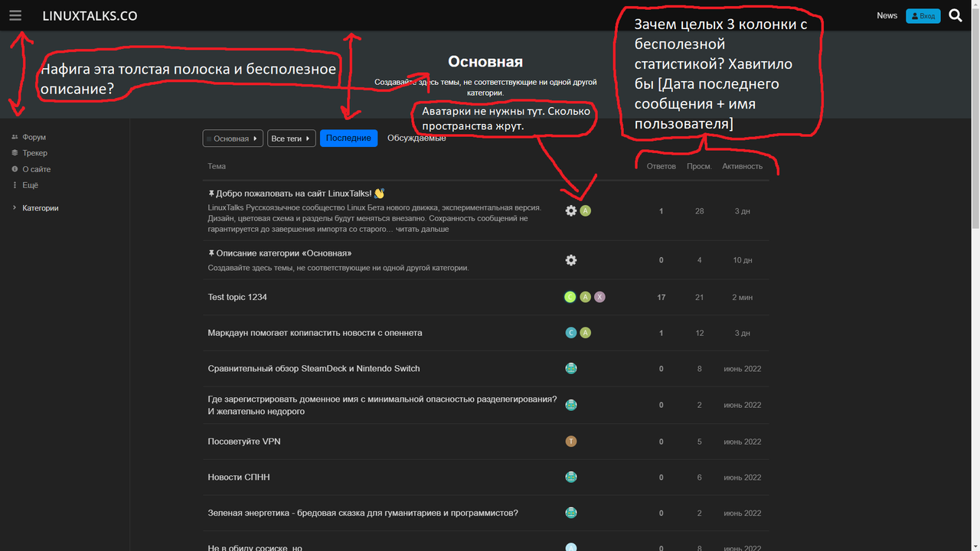Click the 2 мин activity time
Viewport: 980px width, 551px height.
[742, 297]
